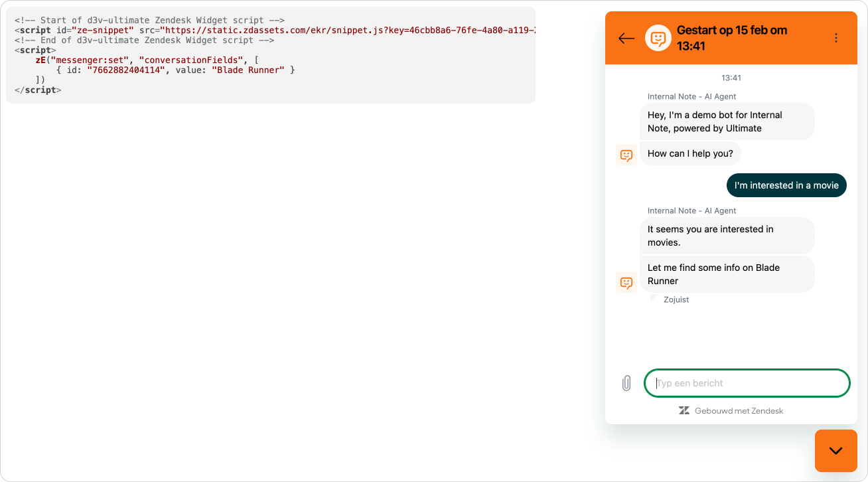Click the bot message 'How can I help you?'
The image size is (868, 482).
[x=690, y=153]
